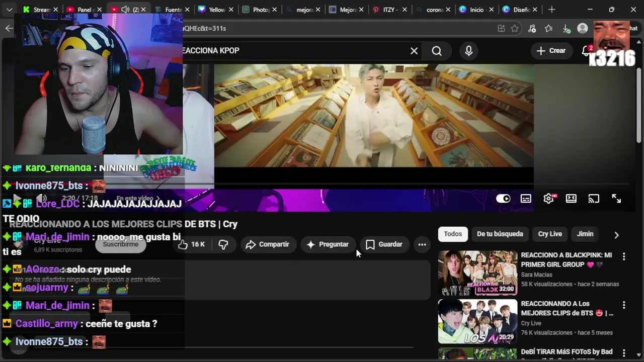The width and height of the screenshot is (644, 362).
Task: Open tab search dropdown in tab strip
Action: tap(9, 10)
